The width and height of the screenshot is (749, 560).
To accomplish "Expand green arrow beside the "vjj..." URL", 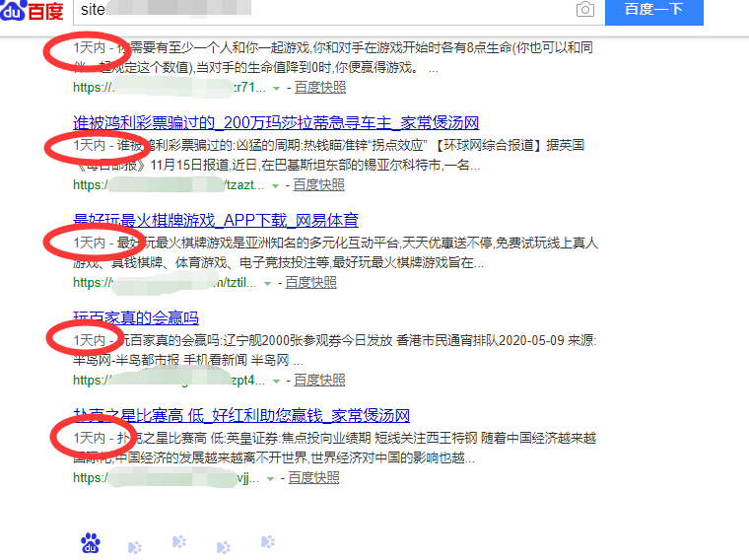I will click(270, 479).
